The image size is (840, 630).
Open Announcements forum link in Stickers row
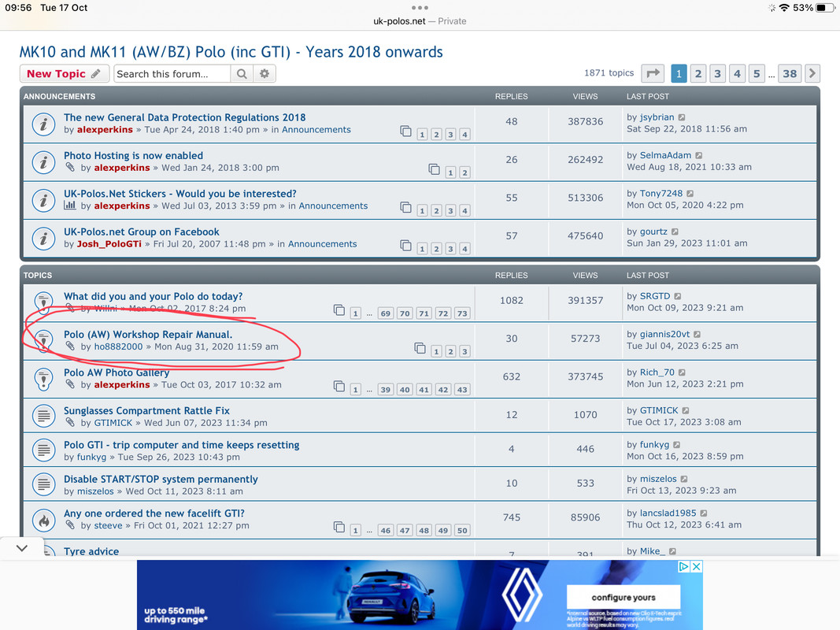[333, 206]
